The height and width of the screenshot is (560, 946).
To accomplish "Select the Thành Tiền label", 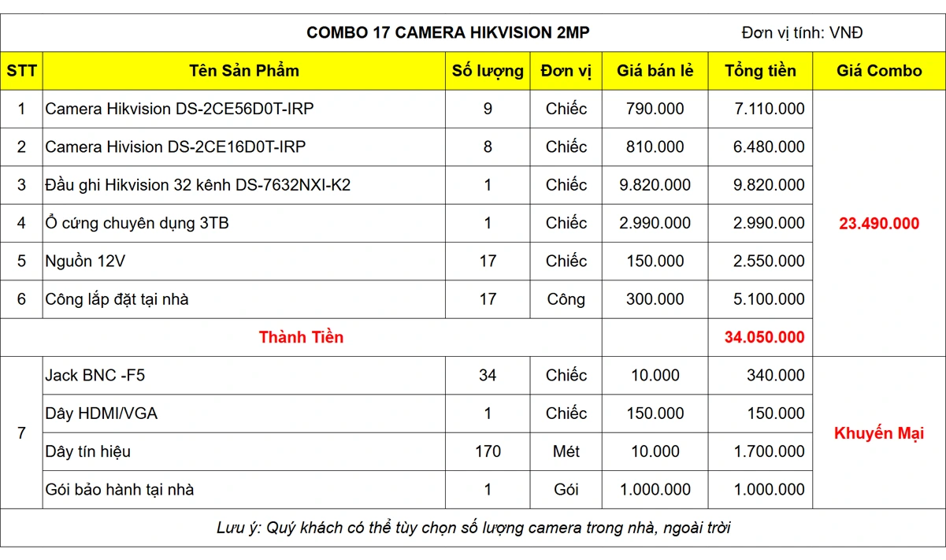I will tap(301, 337).
